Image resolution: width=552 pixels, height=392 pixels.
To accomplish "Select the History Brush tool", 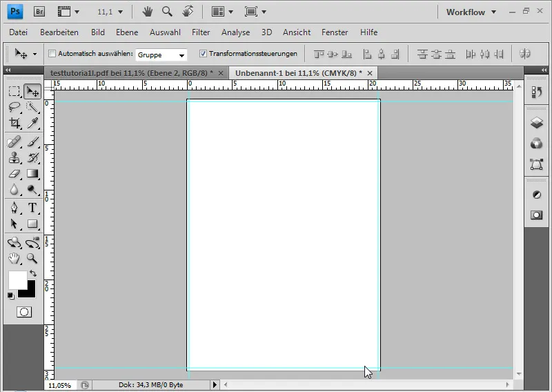I will click(x=32, y=158).
